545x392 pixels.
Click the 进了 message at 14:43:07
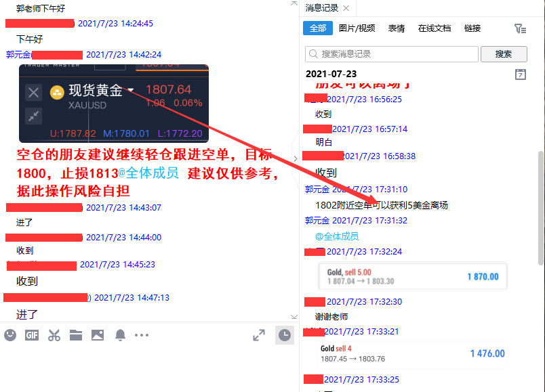click(x=24, y=222)
